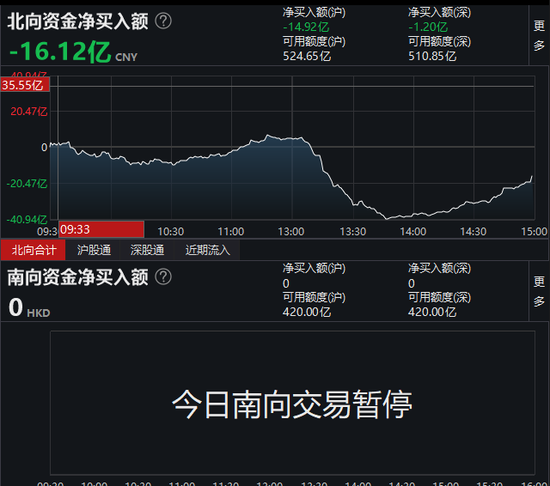Screen dimensions: 550x486
Task: Click the 15:00 label on northbound axis
Action: (x=534, y=231)
